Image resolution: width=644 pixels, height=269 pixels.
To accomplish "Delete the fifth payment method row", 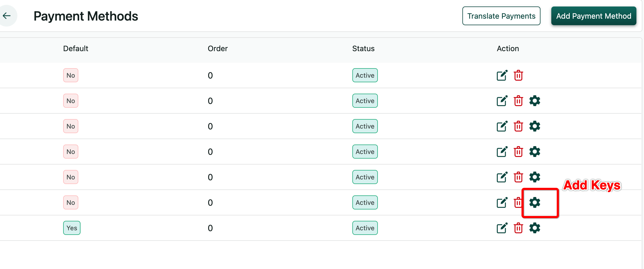I will click(x=518, y=177).
